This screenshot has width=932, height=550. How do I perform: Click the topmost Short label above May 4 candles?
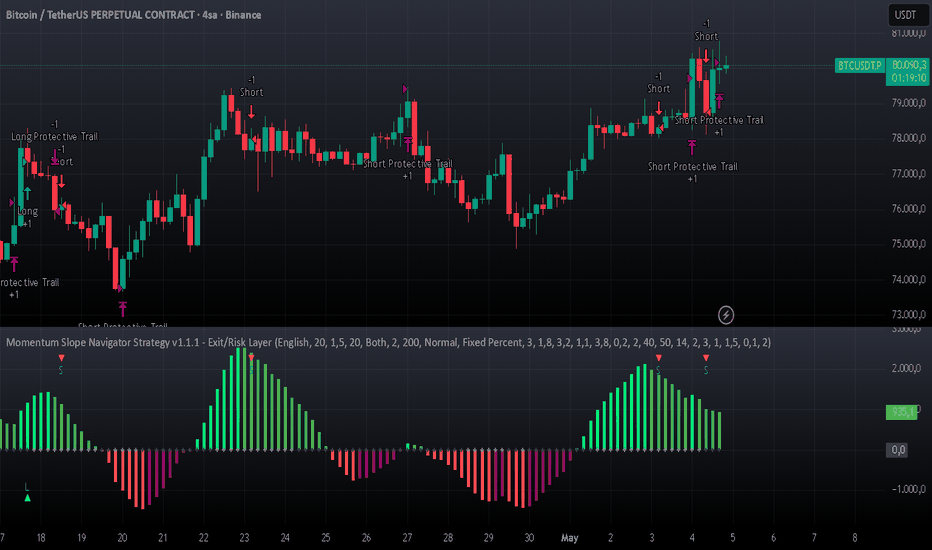click(706, 36)
